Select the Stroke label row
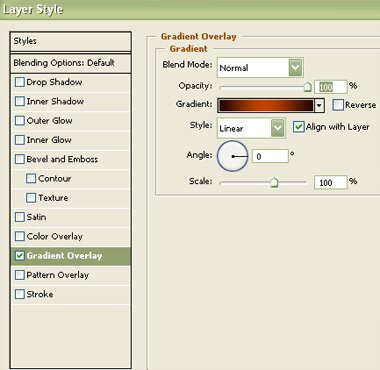 pos(40,295)
